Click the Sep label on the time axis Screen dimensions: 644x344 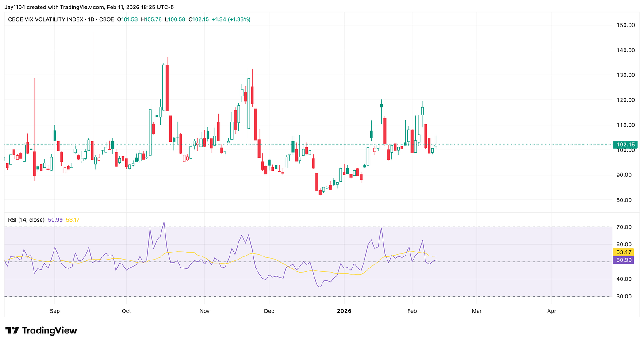pos(55,311)
